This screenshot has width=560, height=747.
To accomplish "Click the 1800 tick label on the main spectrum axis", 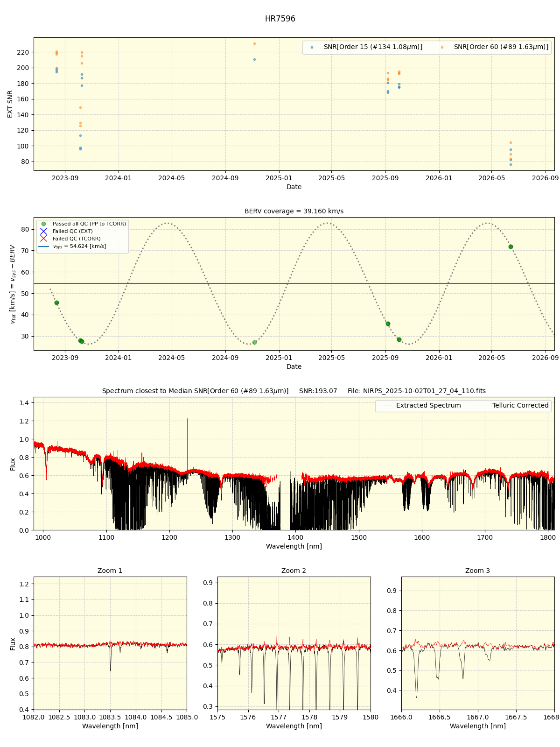I will click(548, 537).
